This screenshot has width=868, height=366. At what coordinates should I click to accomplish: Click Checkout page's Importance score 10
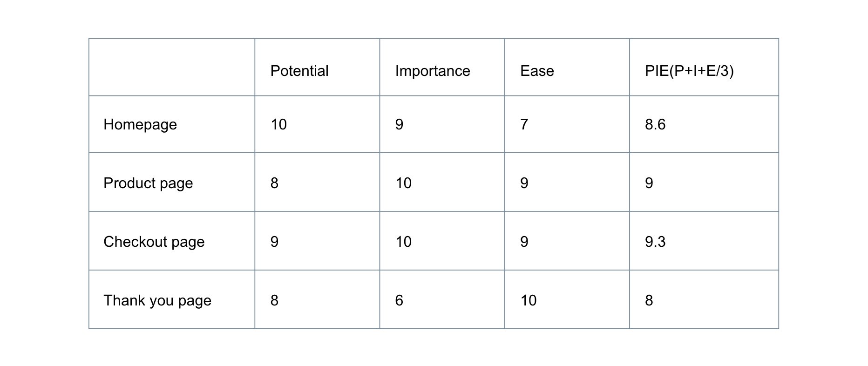[403, 242]
